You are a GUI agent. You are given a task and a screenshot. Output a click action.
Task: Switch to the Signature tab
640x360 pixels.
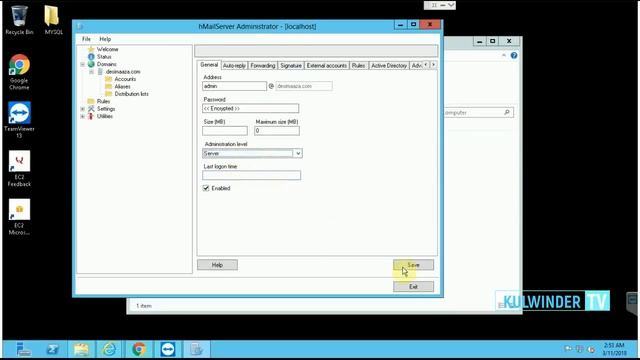click(x=291, y=65)
